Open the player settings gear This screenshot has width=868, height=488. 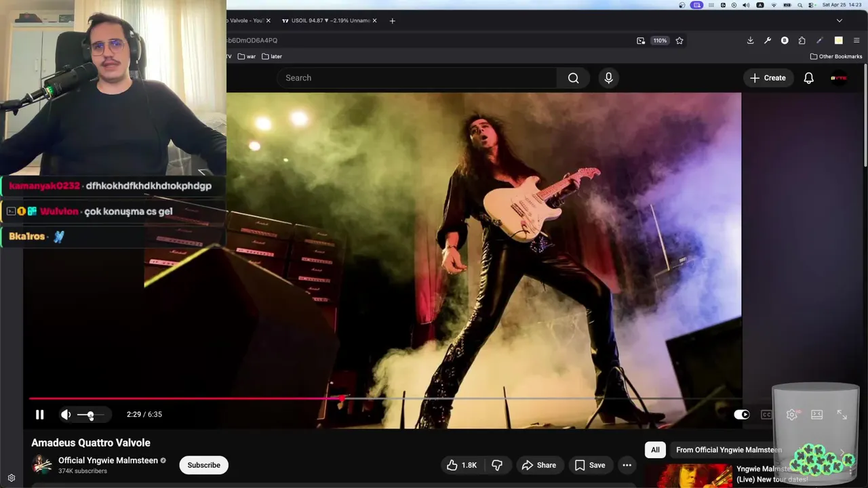791,414
